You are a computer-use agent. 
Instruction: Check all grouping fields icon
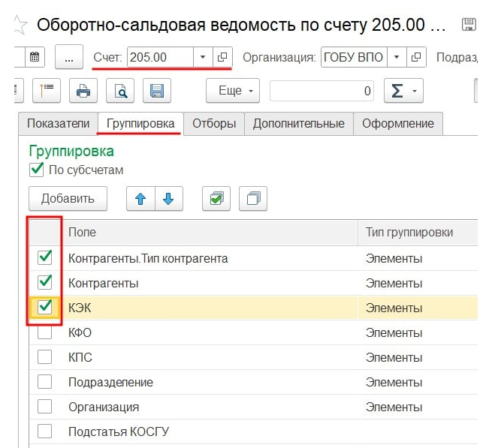tap(216, 198)
